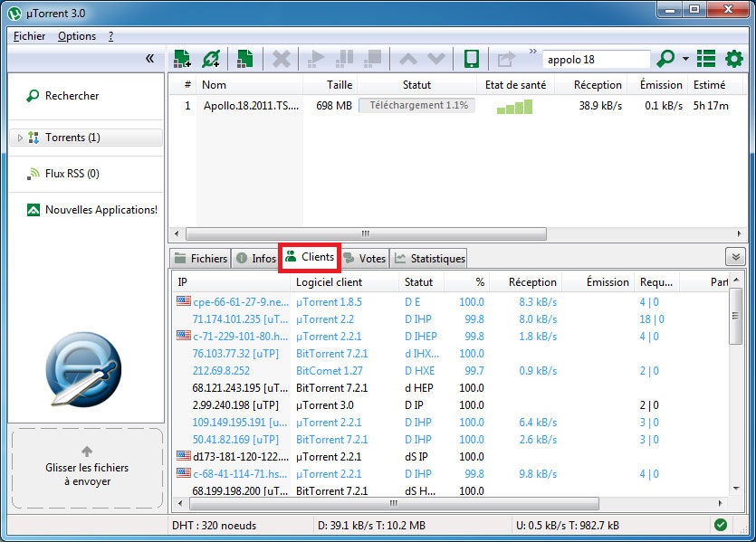Image resolution: width=756 pixels, height=542 pixels.
Task: Open the ? help menu
Action: tap(110, 36)
